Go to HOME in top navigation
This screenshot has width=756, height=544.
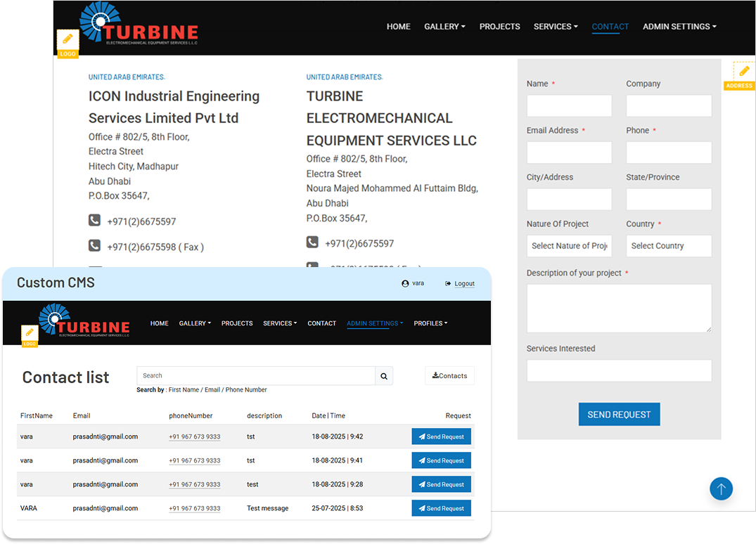[398, 27]
